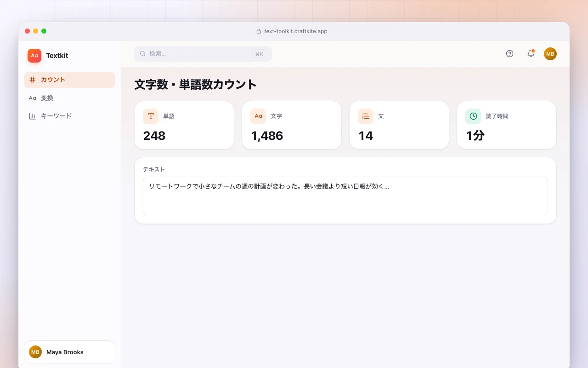The height and width of the screenshot is (368, 588).
Task: Click the Aa icon beside 変換
Action: click(33, 98)
